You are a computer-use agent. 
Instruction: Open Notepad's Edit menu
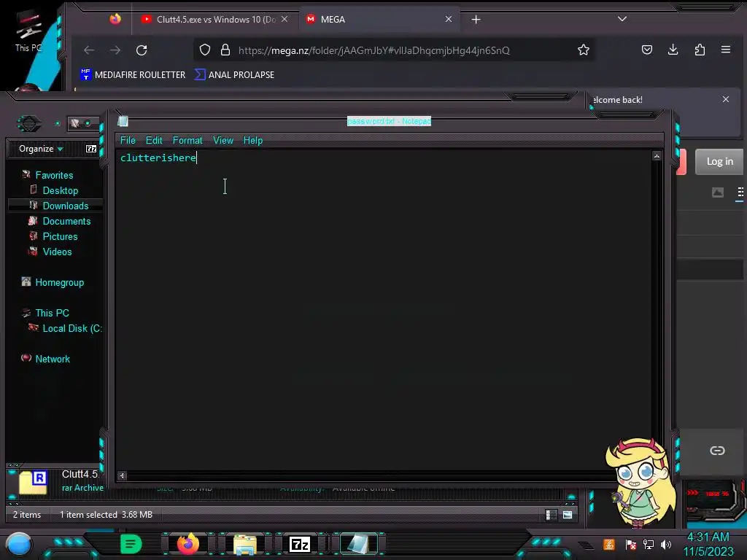154,141
